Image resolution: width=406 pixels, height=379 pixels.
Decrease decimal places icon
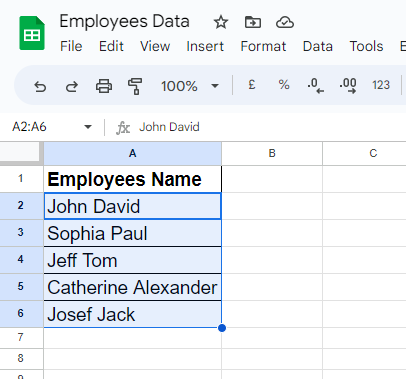coord(315,86)
